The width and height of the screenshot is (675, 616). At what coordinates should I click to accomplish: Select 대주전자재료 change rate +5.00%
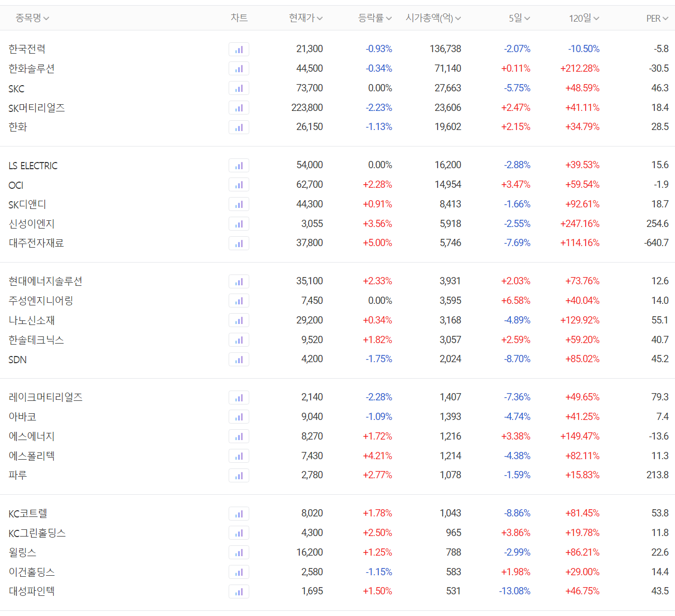click(377, 243)
